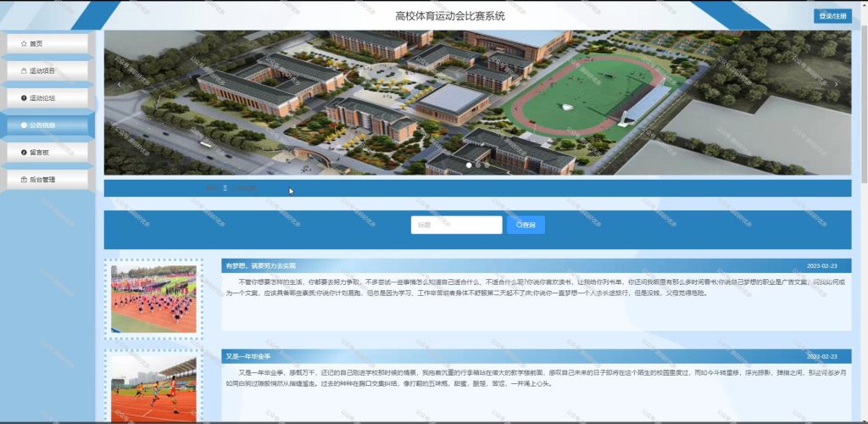The height and width of the screenshot is (424, 868).
Task: Click the bag icon beside 运动项目
Action: tap(23, 71)
